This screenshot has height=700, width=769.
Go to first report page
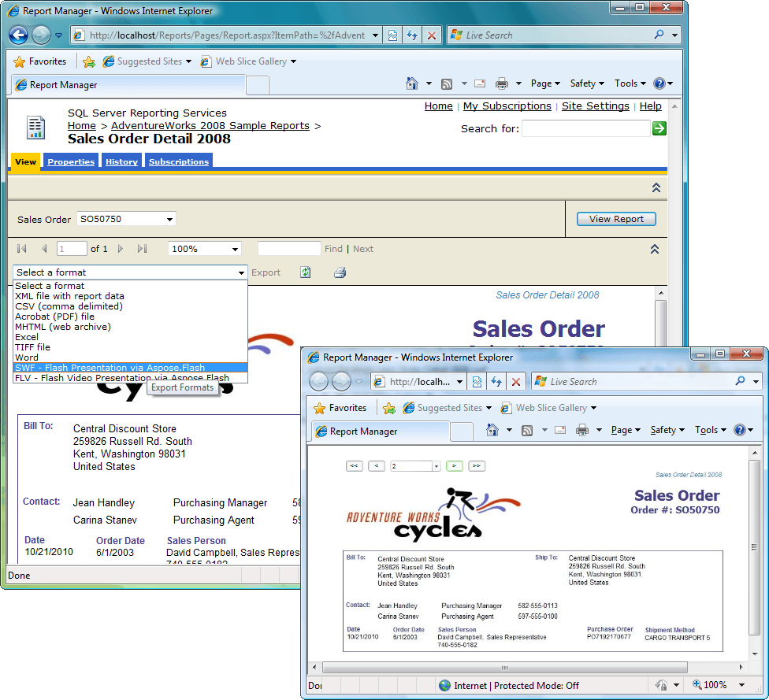[21, 249]
